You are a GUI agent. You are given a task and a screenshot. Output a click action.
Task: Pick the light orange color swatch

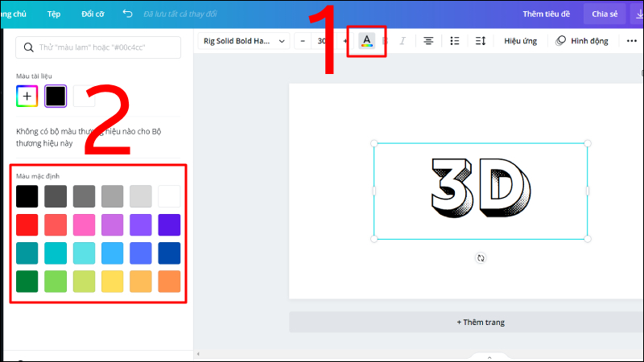pos(140,282)
